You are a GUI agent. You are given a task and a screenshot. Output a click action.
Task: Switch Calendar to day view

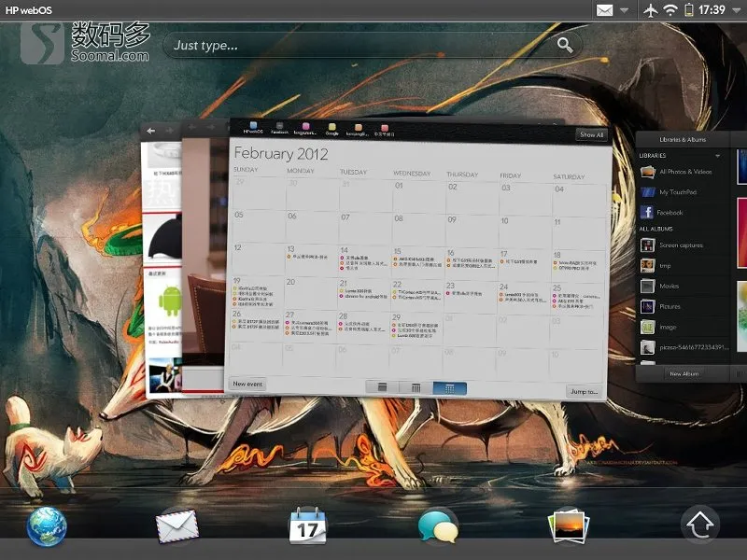coord(382,387)
